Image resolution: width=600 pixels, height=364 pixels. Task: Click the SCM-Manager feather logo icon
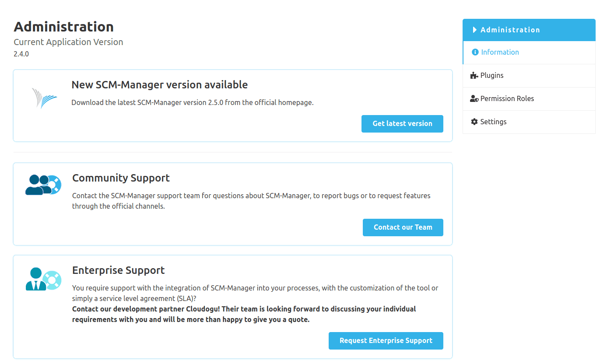[44, 97]
